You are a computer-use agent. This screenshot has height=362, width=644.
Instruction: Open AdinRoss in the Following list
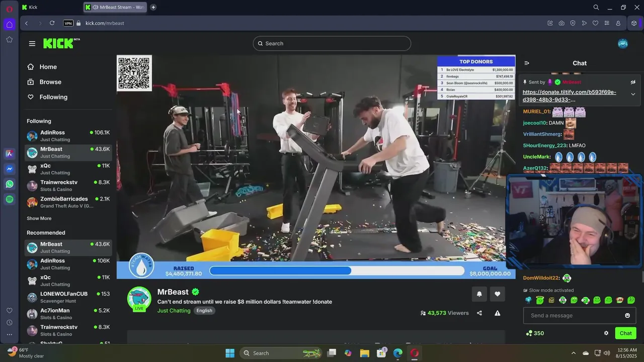(x=68, y=136)
